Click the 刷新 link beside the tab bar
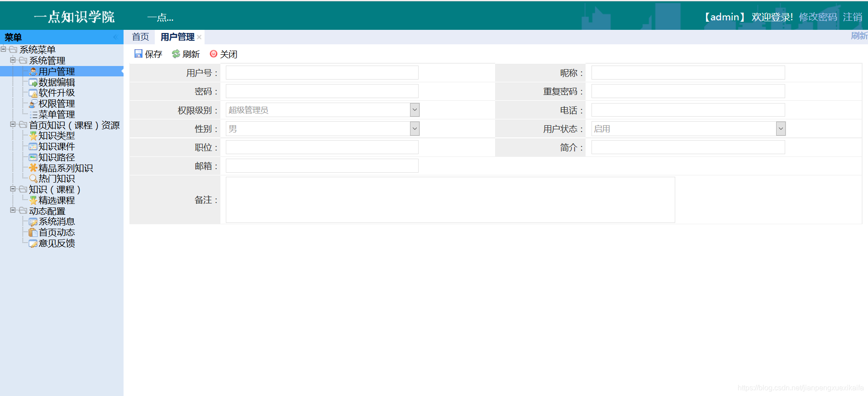868x396 pixels. click(x=859, y=36)
